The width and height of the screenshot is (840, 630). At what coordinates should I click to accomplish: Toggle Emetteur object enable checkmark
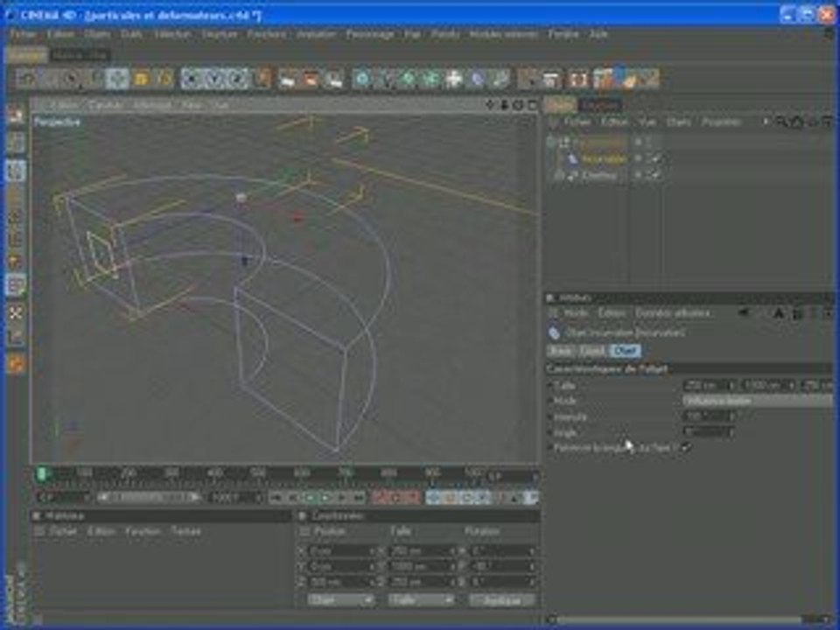(x=655, y=175)
